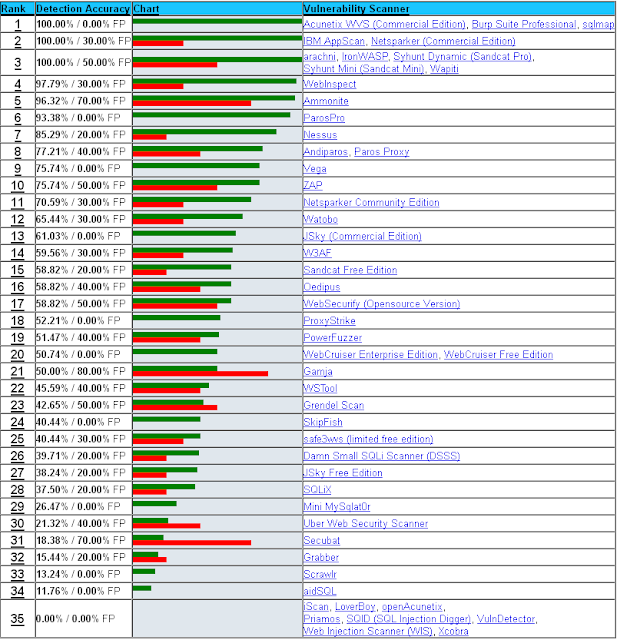Click the aidSQL link
The image size is (617, 640).
click(x=320, y=591)
